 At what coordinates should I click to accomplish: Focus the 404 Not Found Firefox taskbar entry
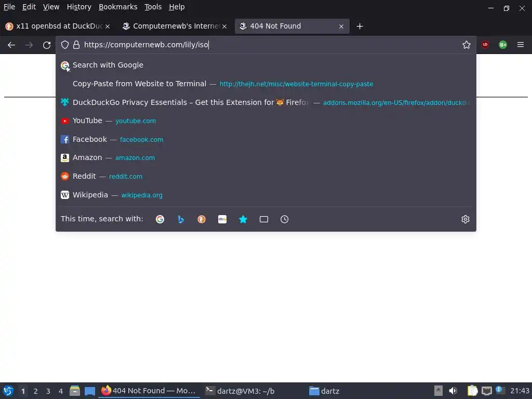pyautogui.click(x=149, y=391)
